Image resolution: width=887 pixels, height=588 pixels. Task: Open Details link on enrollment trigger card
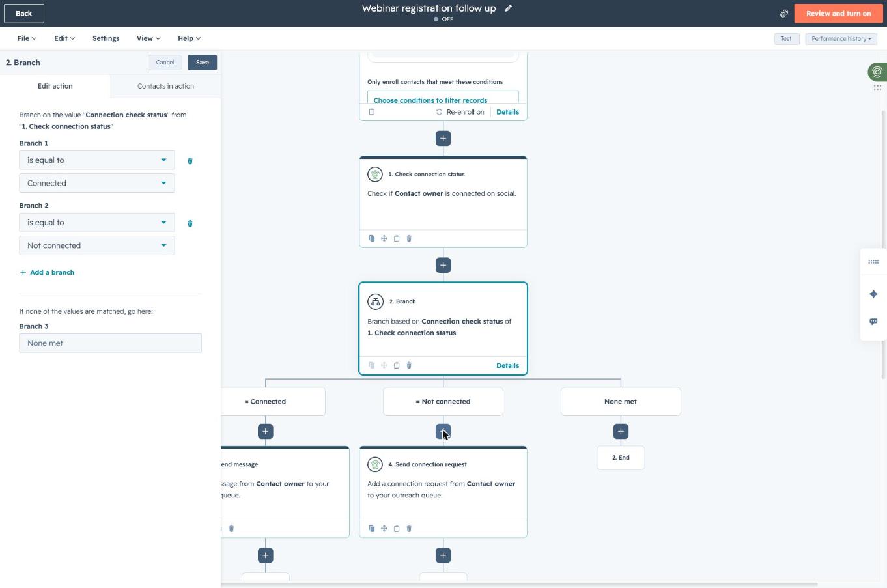[x=507, y=112]
